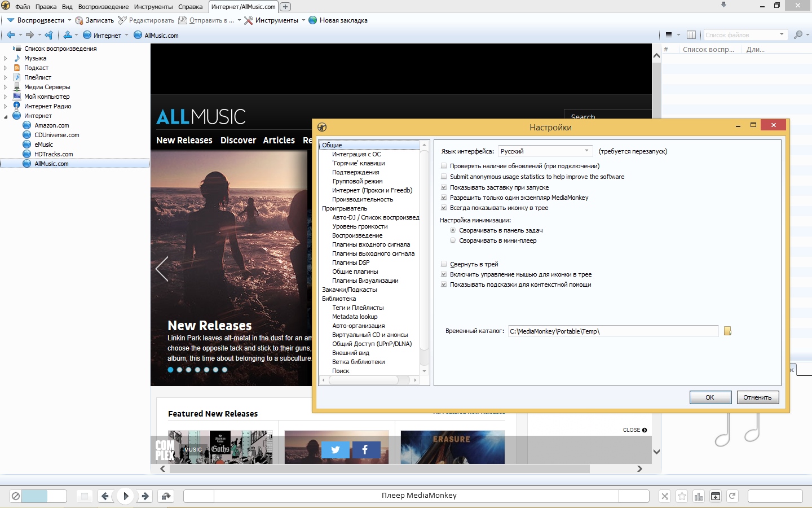This screenshot has width=812, height=508.
Task: Select HDTracks.com in the tree
Action: coord(54,154)
